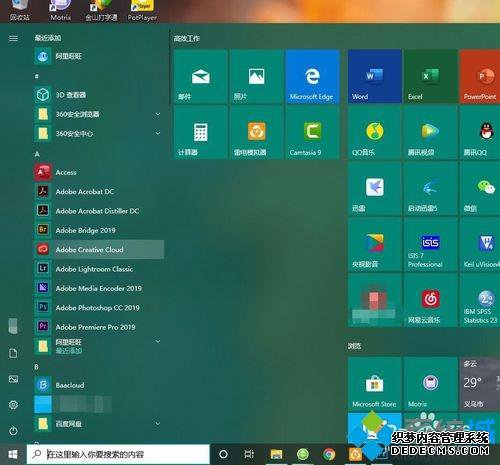Launch the Keil uVision4 tile
The width and height of the screenshot is (500, 465).
point(480,244)
